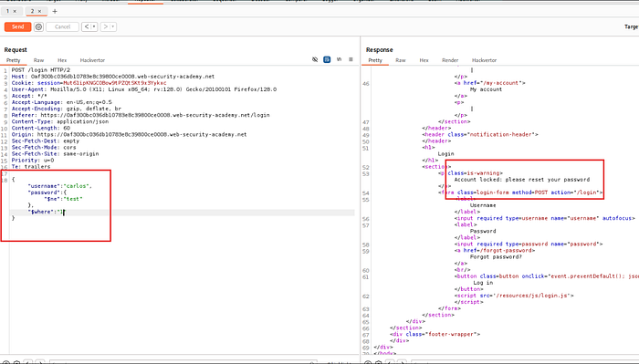Click the Accept-Language header line
This screenshot has width=639, height=364.
click(x=61, y=102)
